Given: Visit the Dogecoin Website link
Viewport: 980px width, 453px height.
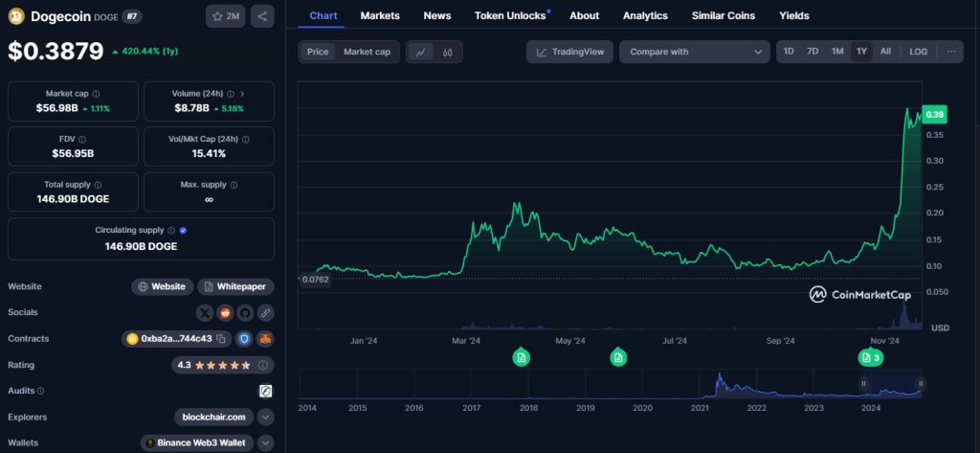Looking at the screenshot, I should (163, 286).
